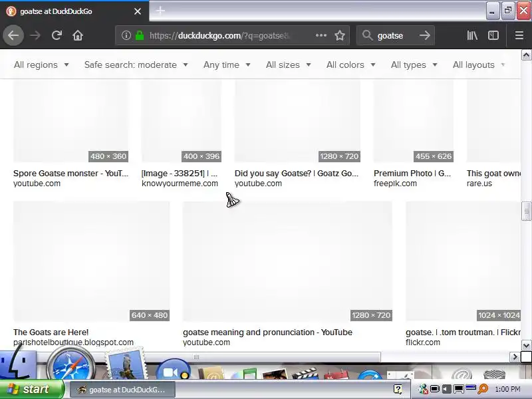Open goatse meaning and pronunciation result

(x=267, y=332)
